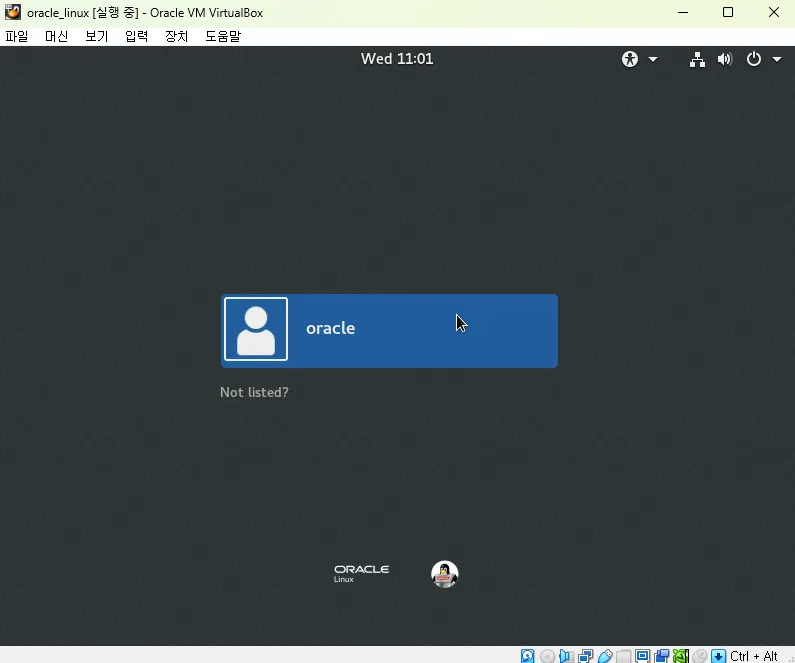Open the accessibility menu icon

(x=630, y=59)
